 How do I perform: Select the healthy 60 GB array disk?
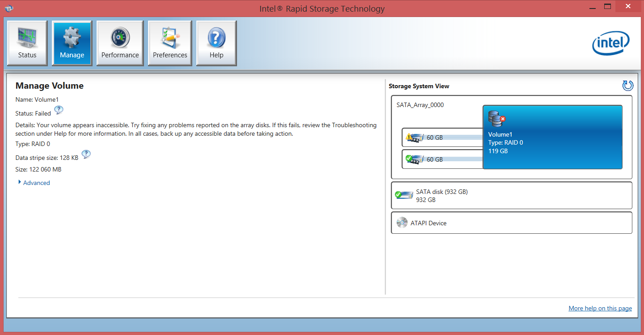(442, 159)
